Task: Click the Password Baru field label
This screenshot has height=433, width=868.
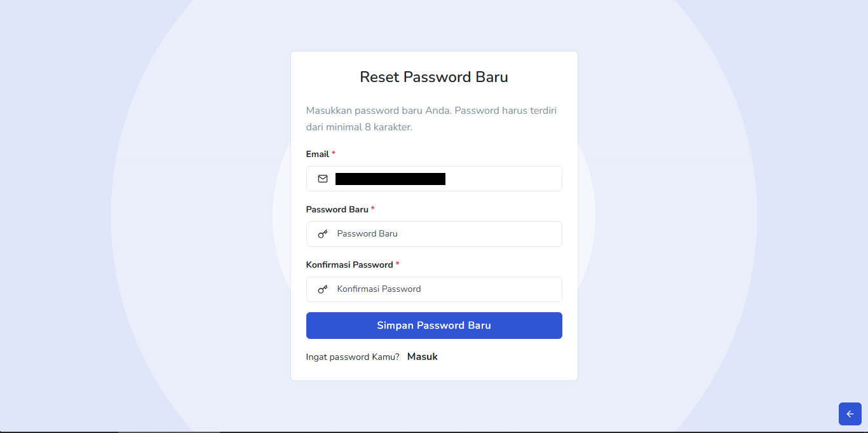Action: (x=337, y=209)
